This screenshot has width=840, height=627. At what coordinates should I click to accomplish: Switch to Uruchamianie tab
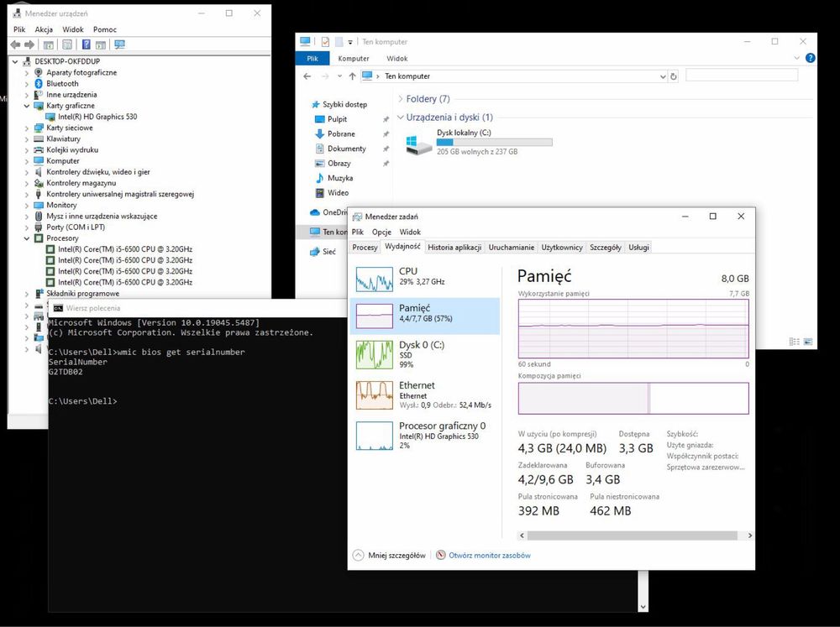(x=512, y=248)
